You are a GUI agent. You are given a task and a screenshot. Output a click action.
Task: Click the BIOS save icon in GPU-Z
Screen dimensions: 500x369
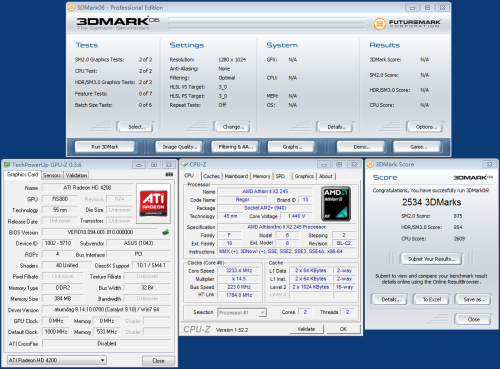[x=165, y=232]
